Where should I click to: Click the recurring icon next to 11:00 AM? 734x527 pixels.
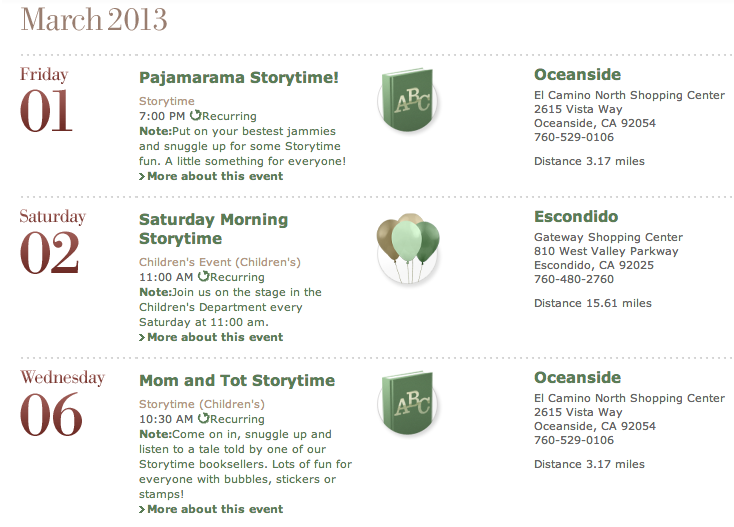pos(204,277)
